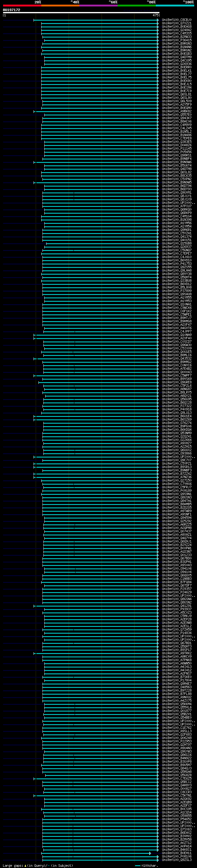This screenshot has width=197, height=868.
Task: Open hit UniRef100_Q26936
Action: point(176,64)
